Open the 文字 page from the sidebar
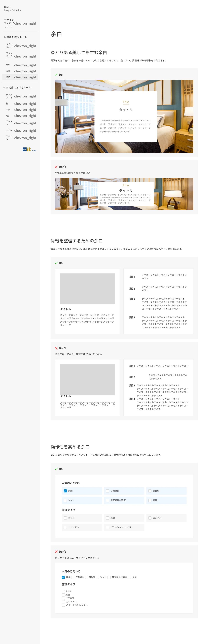 tap(20, 65)
